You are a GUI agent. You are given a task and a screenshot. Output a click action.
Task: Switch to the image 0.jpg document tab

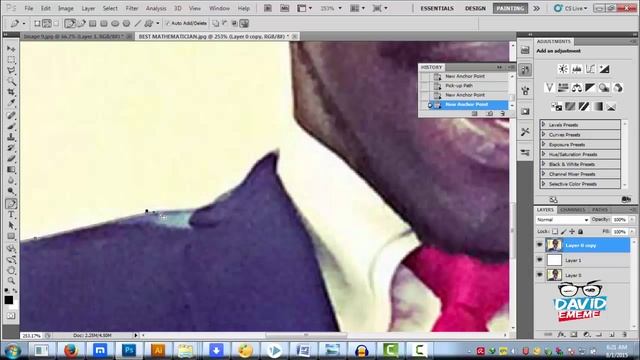77,36
